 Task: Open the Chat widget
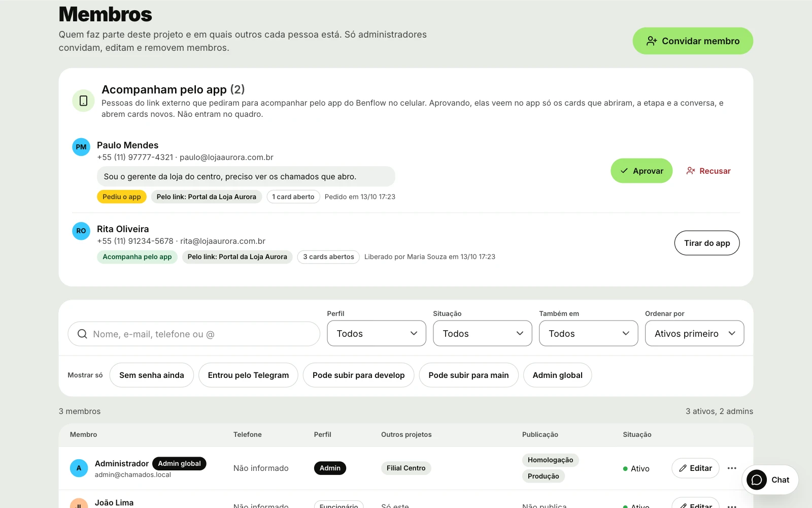(x=770, y=480)
